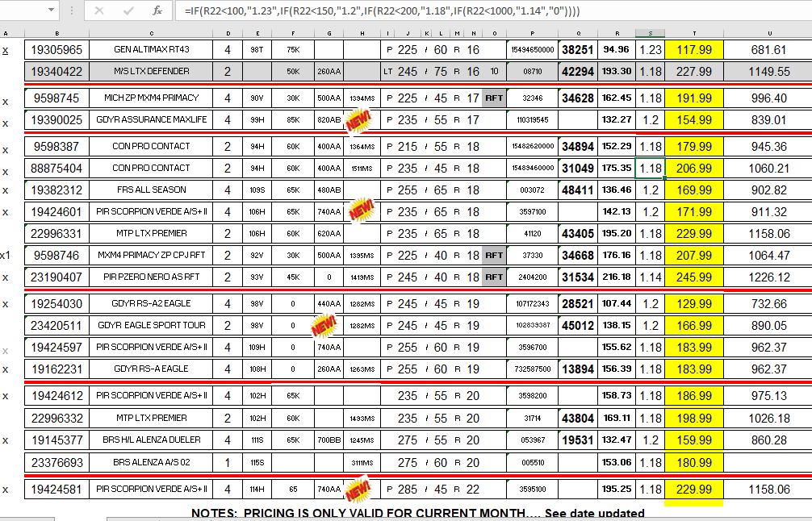This screenshot has height=521, width=812.
Task: Select part number cell 19305965
Action: [x=57, y=50]
